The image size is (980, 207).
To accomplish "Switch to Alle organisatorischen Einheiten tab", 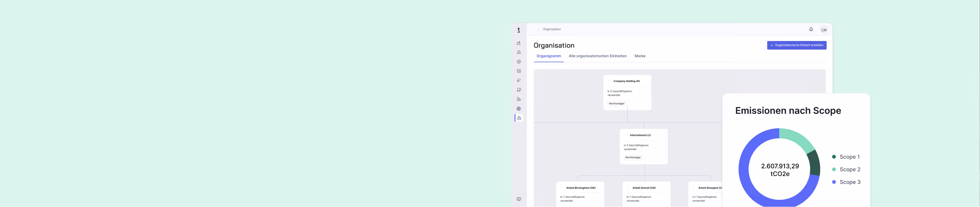I will click(598, 56).
